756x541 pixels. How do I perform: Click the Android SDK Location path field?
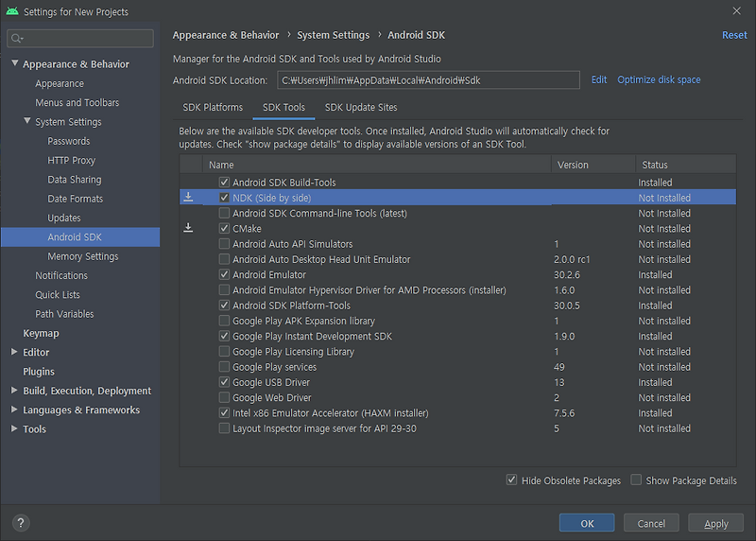(x=428, y=80)
